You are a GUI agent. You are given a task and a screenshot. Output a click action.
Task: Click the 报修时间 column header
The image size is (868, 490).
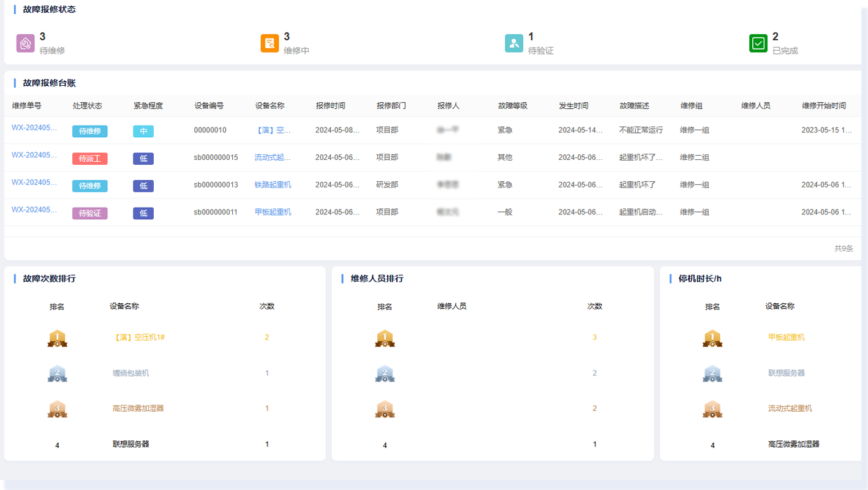(331, 105)
